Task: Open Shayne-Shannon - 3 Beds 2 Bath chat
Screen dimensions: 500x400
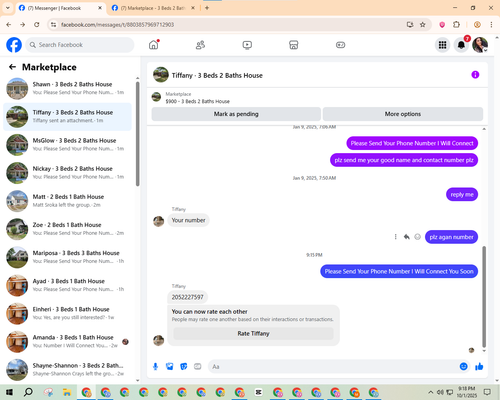Action: click(x=67, y=369)
